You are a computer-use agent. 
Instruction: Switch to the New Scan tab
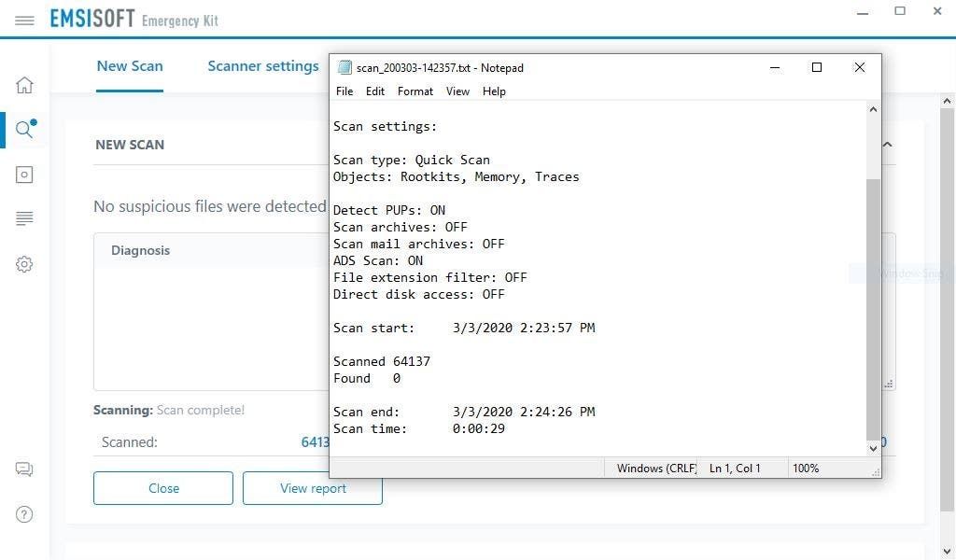click(130, 66)
